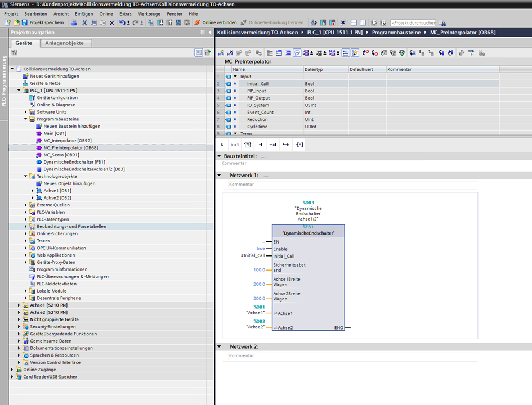Viewport: 532px width, 405px height.
Task: Open the Extras menu
Action: tap(126, 13)
